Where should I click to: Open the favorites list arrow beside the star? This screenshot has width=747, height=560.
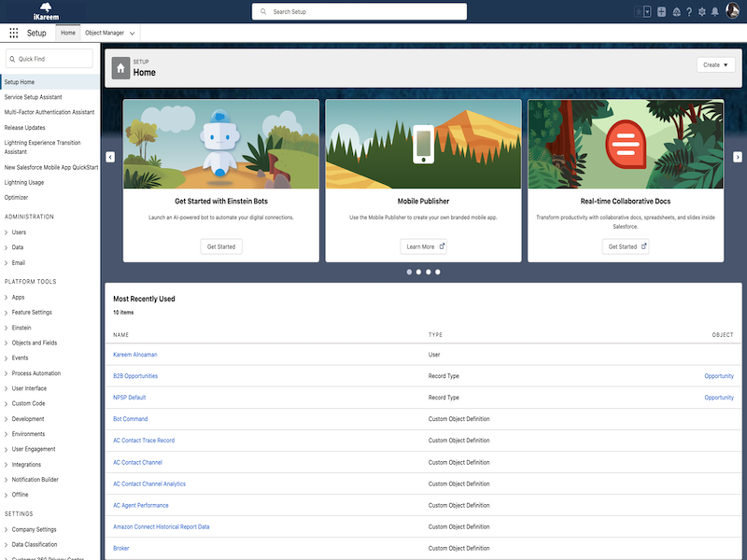click(647, 12)
